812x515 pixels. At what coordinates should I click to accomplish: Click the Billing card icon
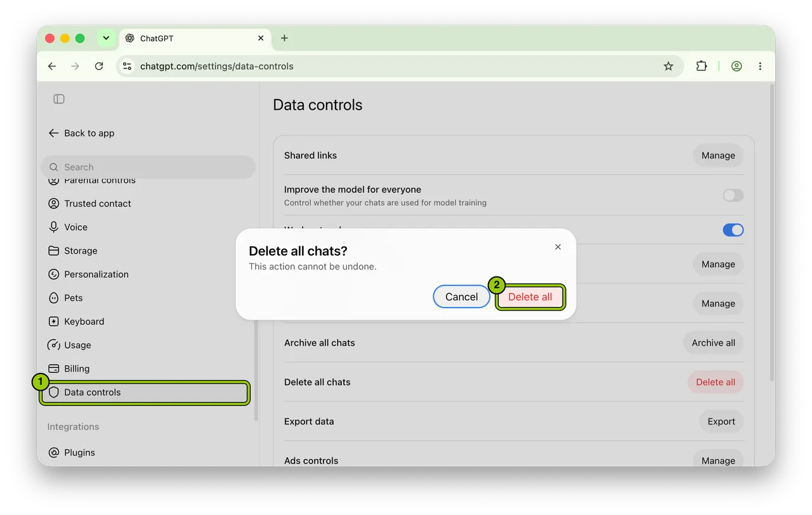53,368
